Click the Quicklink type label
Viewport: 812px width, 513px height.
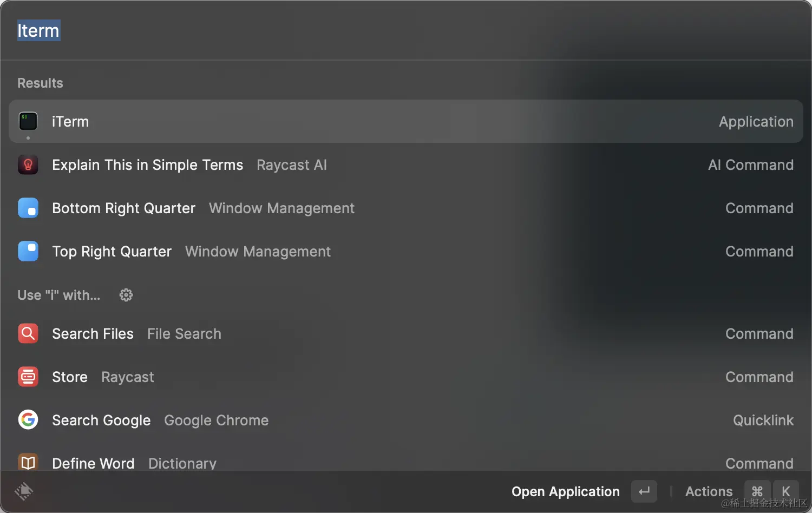click(x=763, y=420)
